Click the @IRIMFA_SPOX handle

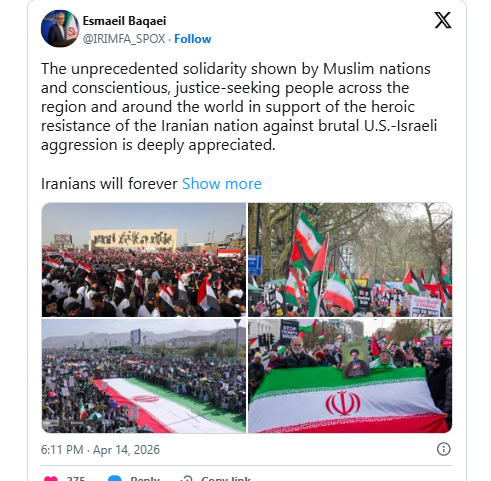[124, 39]
